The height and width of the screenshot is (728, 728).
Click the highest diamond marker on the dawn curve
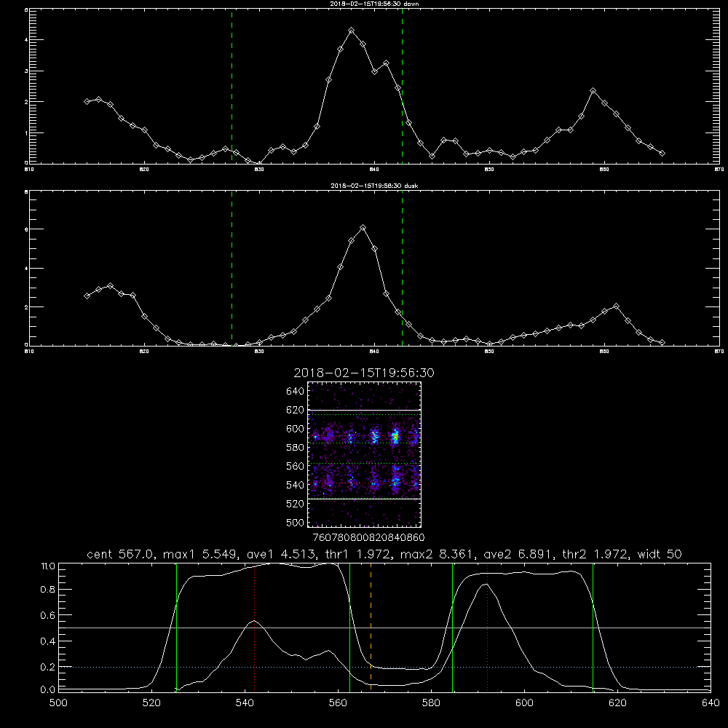[352, 31]
